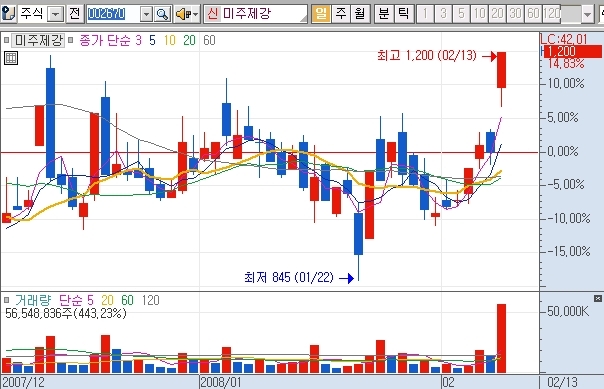Click the latest red 02/13 candlestick

tap(501, 70)
